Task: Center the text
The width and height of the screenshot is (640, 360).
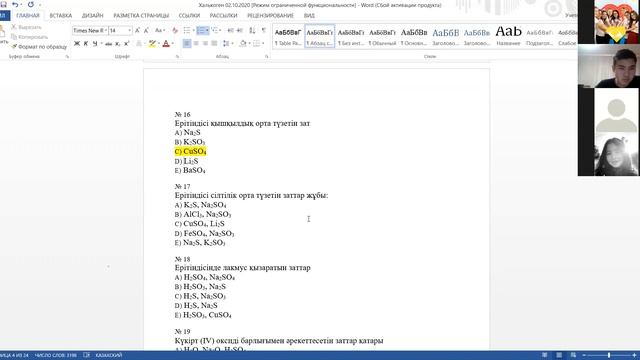Action: click(x=196, y=43)
